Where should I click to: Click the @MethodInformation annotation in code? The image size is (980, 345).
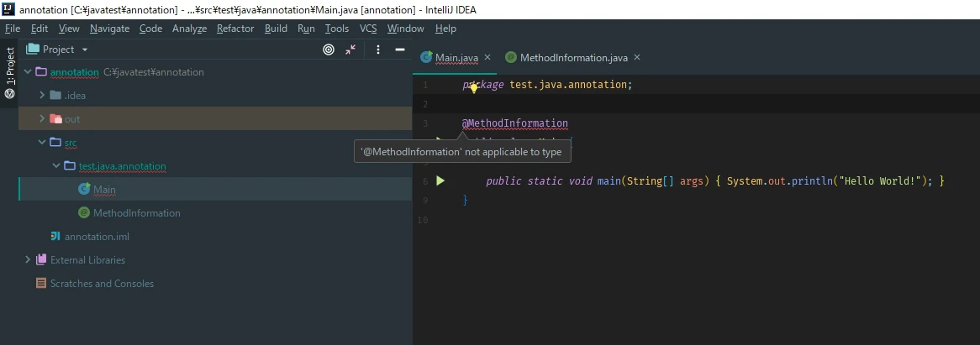(515, 123)
